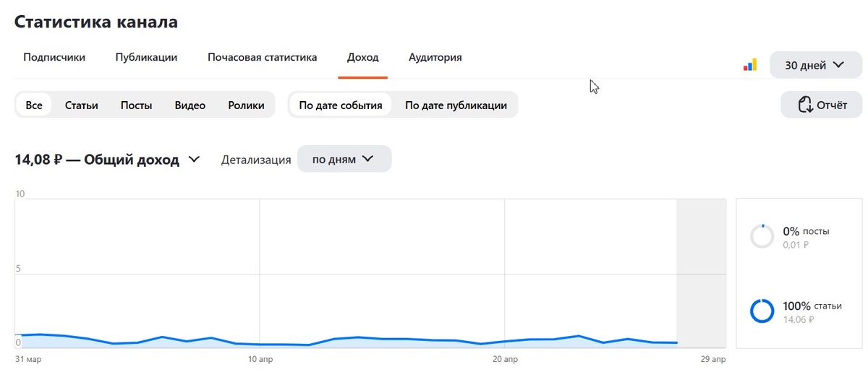Switch to the Подписчики tab
Viewport: 868px width, 380px height.
click(x=54, y=57)
